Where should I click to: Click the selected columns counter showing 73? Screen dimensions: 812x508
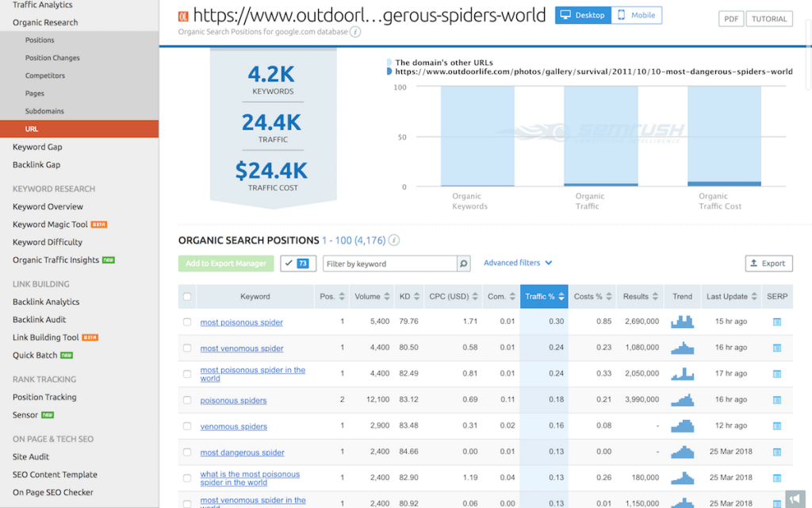(298, 264)
